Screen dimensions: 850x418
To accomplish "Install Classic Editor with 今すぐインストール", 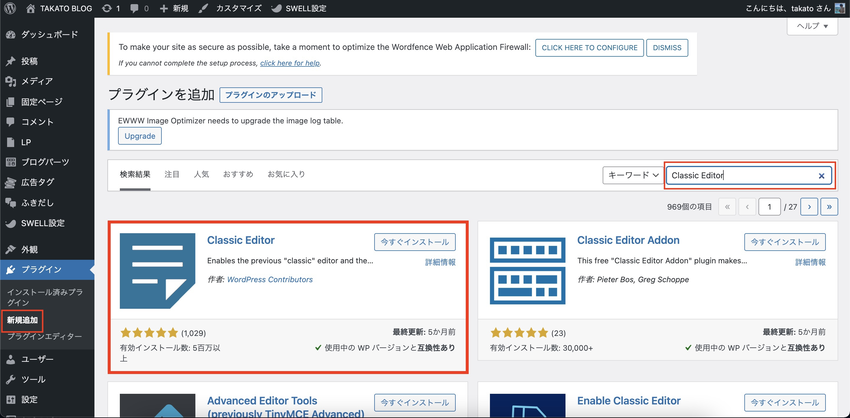I will (x=415, y=242).
